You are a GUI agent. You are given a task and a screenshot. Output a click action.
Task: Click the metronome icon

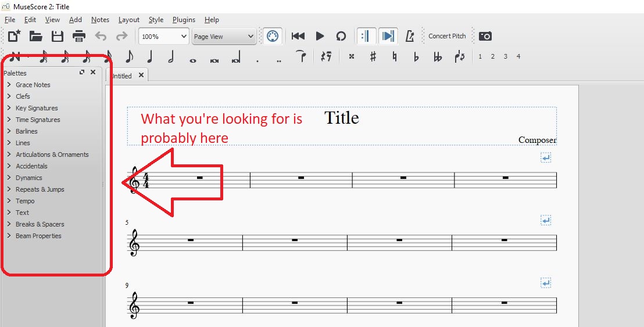(x=410, y=36)
